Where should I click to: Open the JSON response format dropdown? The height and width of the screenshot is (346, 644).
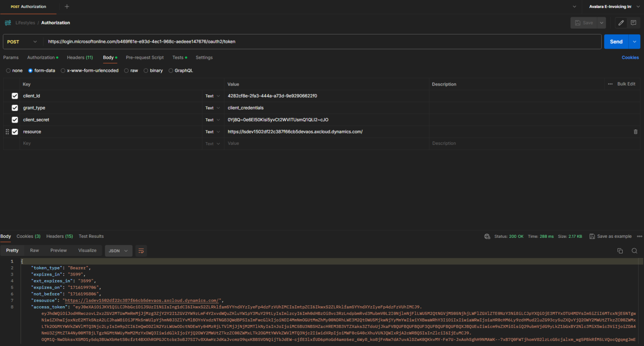click(x=118, y=250)
